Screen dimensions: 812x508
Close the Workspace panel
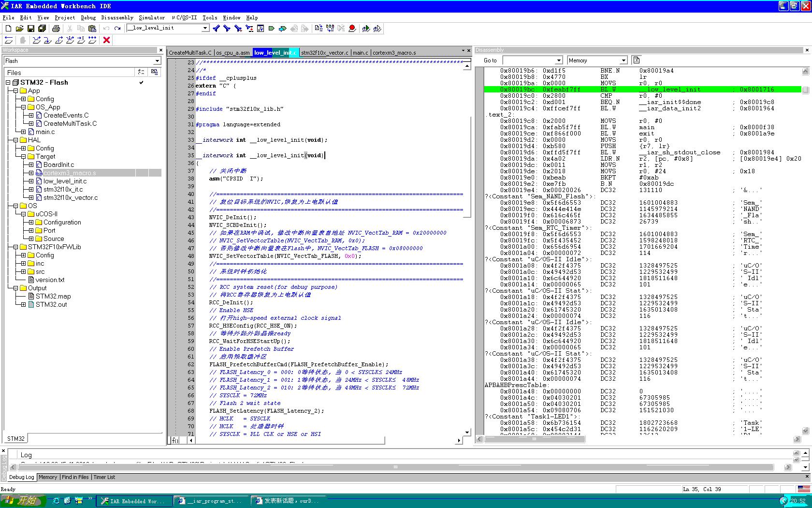coord(161,50)
